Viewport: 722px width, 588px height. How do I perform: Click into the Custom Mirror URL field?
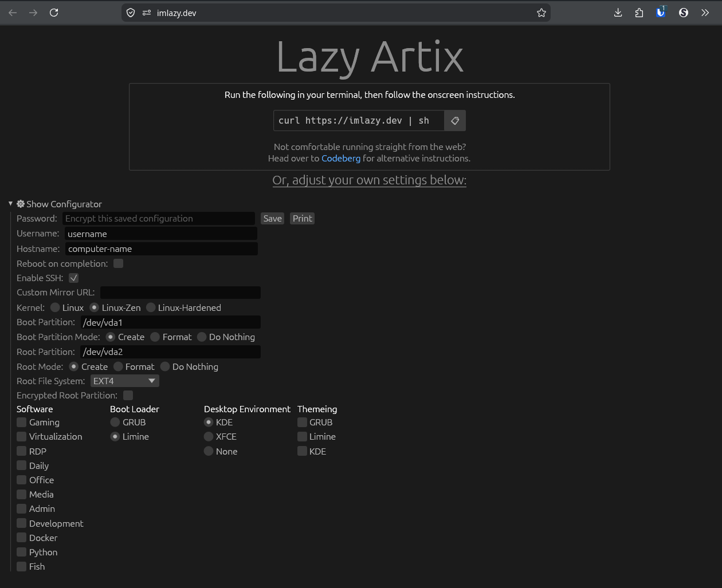[180, 293]
